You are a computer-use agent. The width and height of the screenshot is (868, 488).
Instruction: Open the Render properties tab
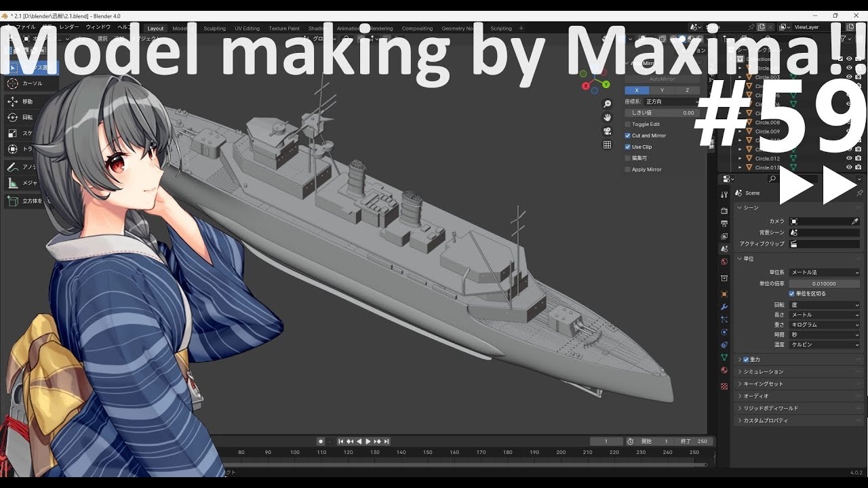(x=724, y=211)
